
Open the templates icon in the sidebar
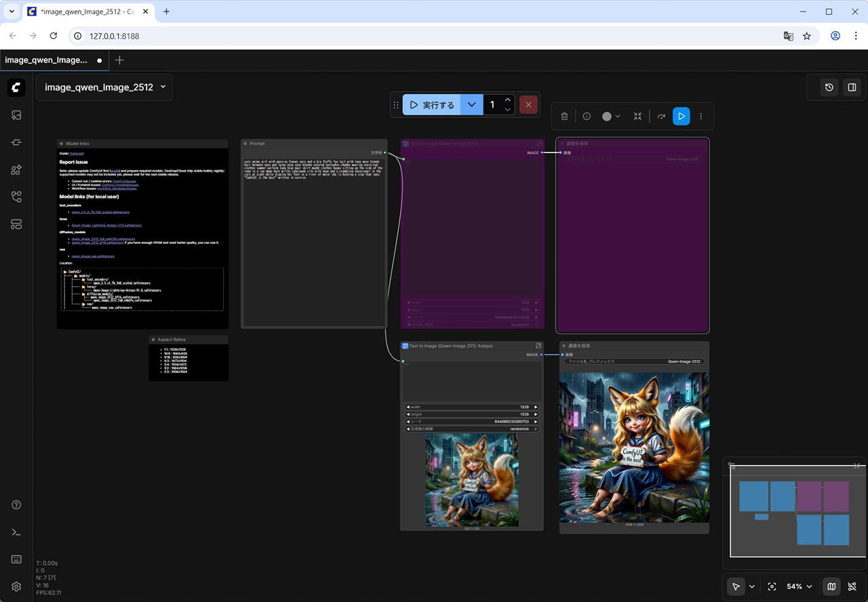(x=17, y=224)
